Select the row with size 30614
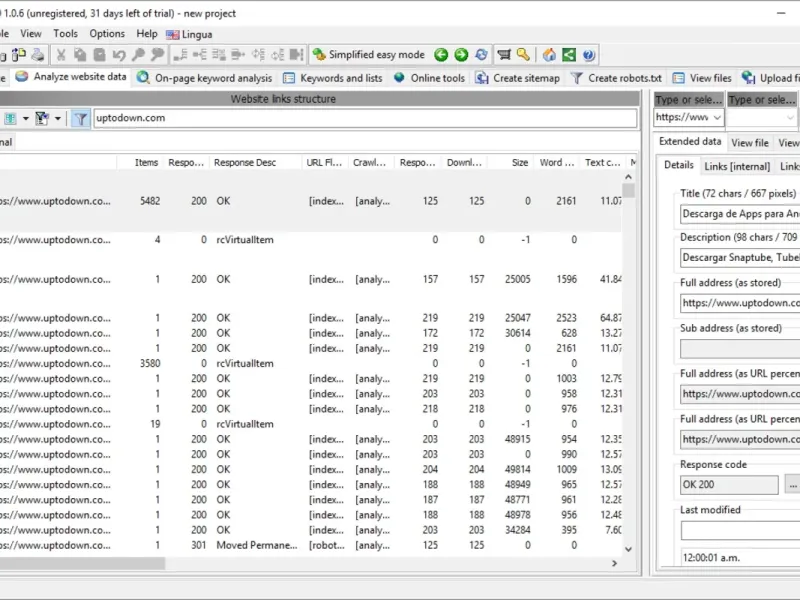 coord(311,333)
